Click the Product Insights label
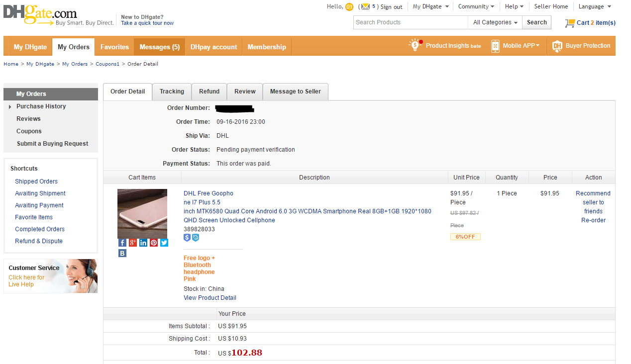The height and width of the screenshot is (364, 631). pos(453,46)
